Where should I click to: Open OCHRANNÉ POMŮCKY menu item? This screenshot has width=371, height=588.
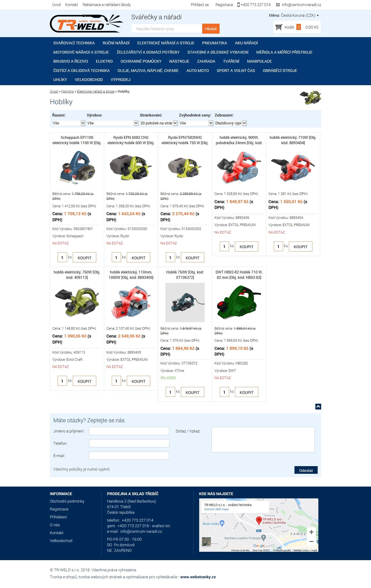click(141, 61)
